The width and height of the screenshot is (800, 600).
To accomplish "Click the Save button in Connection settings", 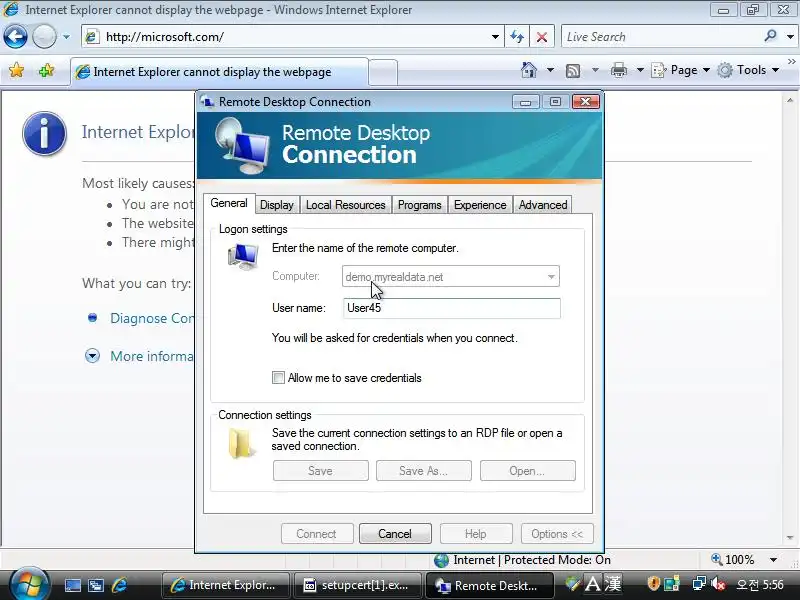I will click(x=320, y=471).
